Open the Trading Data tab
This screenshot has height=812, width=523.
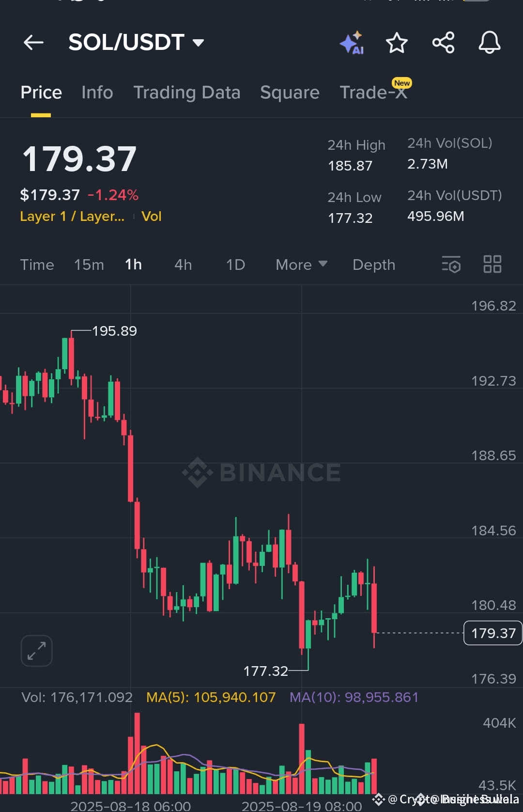(x=187, y=93)
